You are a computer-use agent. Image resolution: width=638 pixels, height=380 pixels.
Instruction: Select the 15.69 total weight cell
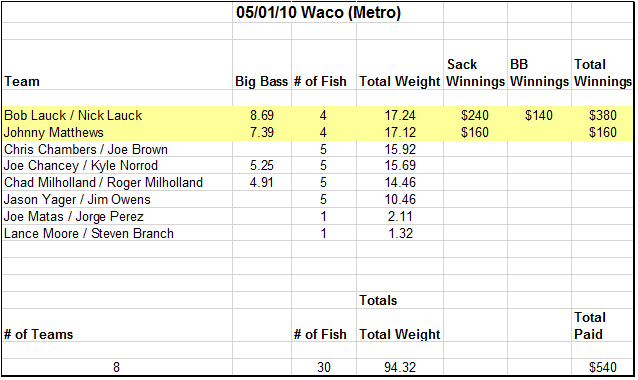point(400,166)
